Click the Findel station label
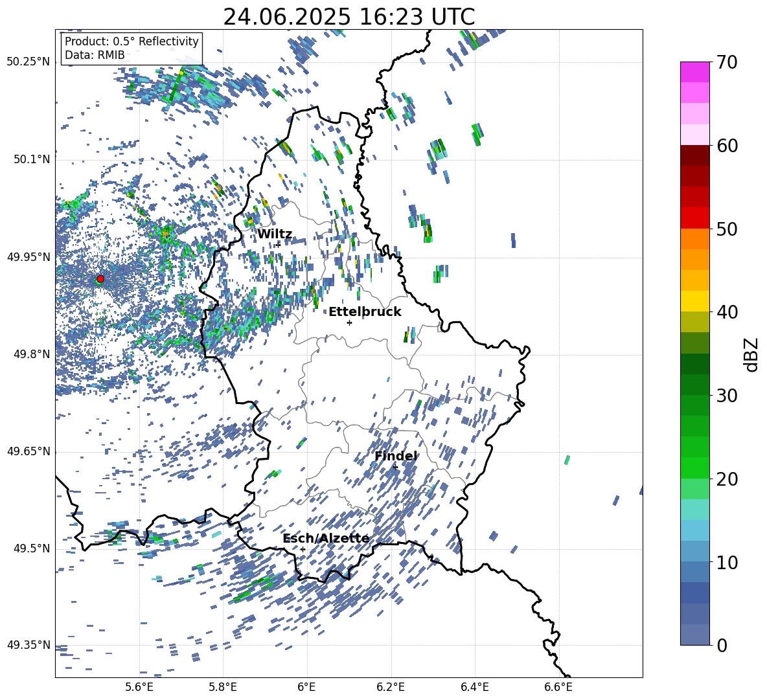The width and height of the screenshot is (767, 700). point(396,456)
